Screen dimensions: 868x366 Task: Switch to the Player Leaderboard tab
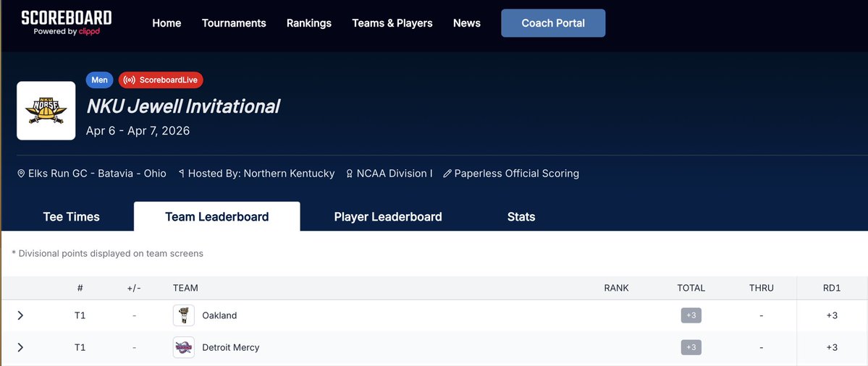pyautogui.click(x=388, y=217)
